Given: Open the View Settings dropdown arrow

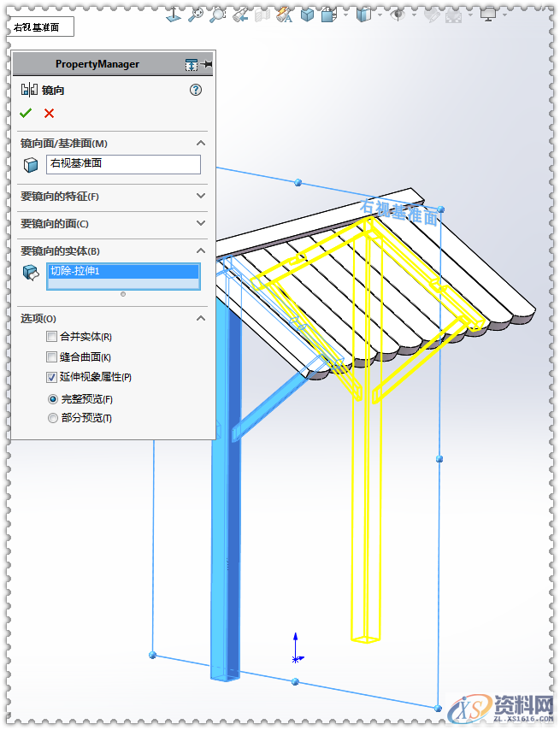Looking at the screenshot, I should tap(505, 15).
